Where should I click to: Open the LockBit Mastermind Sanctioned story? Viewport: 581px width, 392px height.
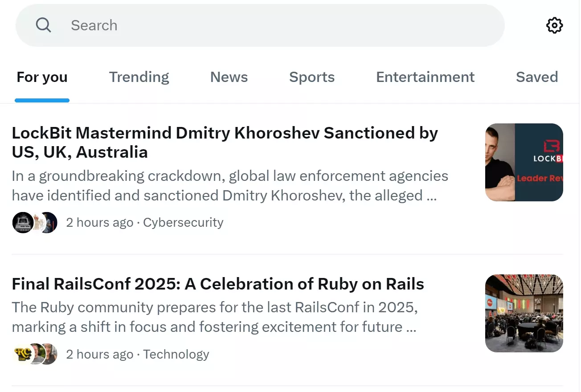(x=225, y=143)
